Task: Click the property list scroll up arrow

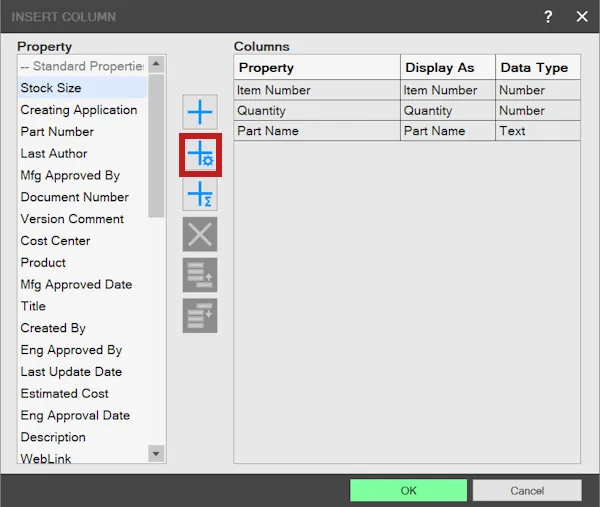Action: pos(156,64)
